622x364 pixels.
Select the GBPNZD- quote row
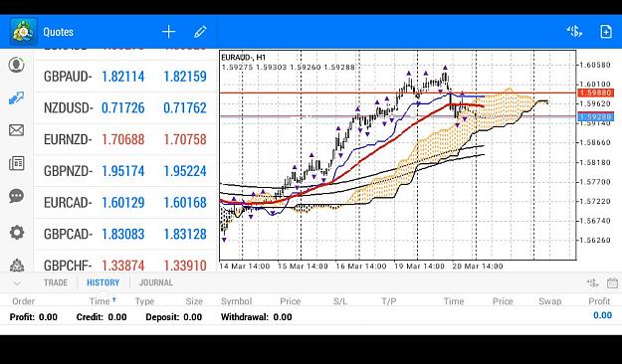pos(125,171)
